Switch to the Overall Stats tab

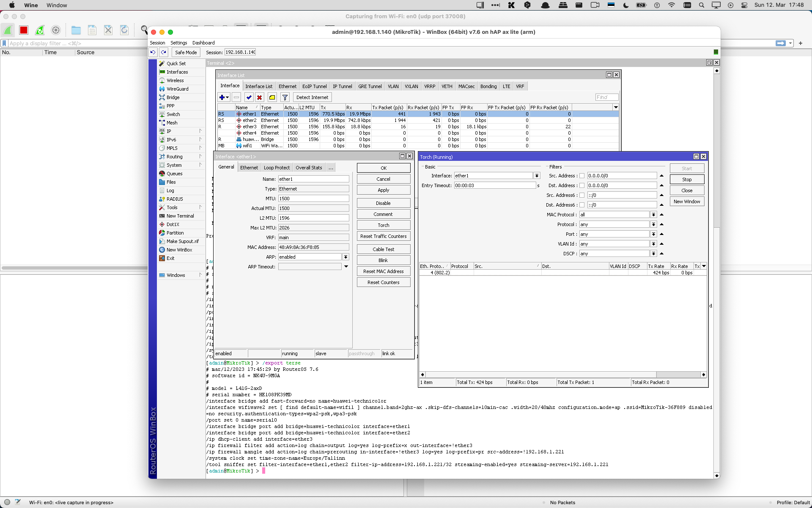309,168
